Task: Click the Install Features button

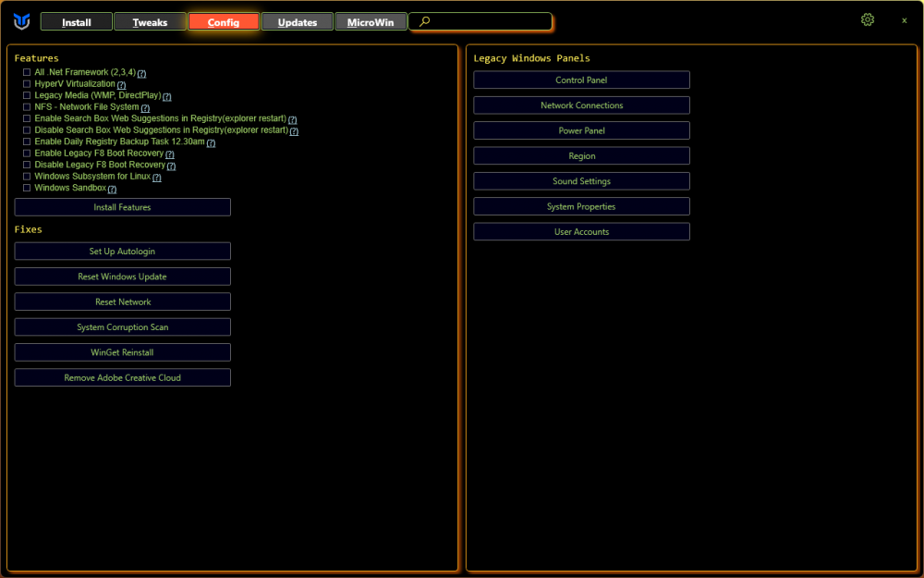Action: [123, 207]
